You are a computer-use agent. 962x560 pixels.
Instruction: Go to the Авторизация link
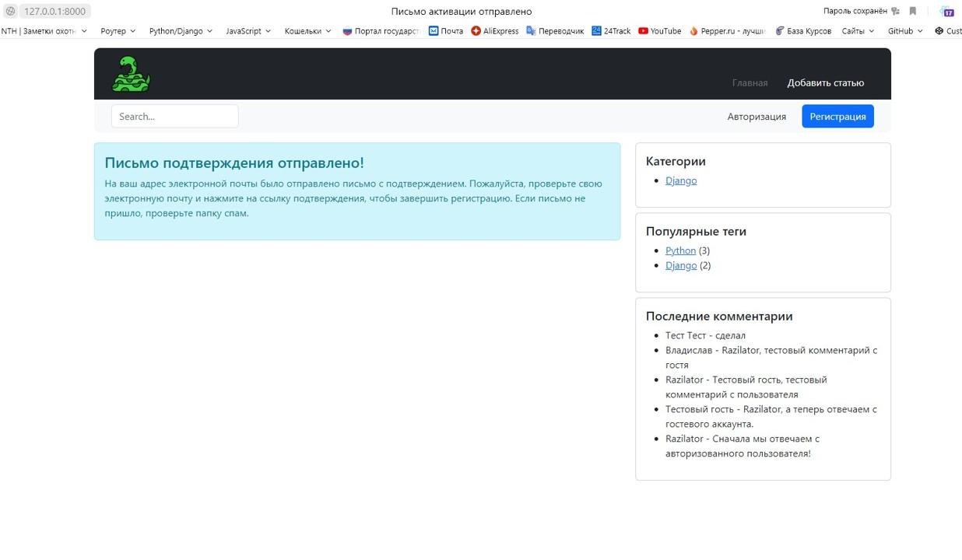point(757,116)
